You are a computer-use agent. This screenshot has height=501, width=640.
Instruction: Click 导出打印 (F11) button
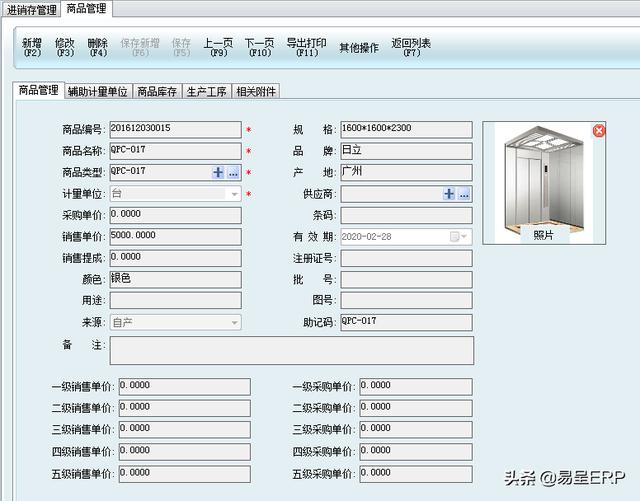(306, 47)
